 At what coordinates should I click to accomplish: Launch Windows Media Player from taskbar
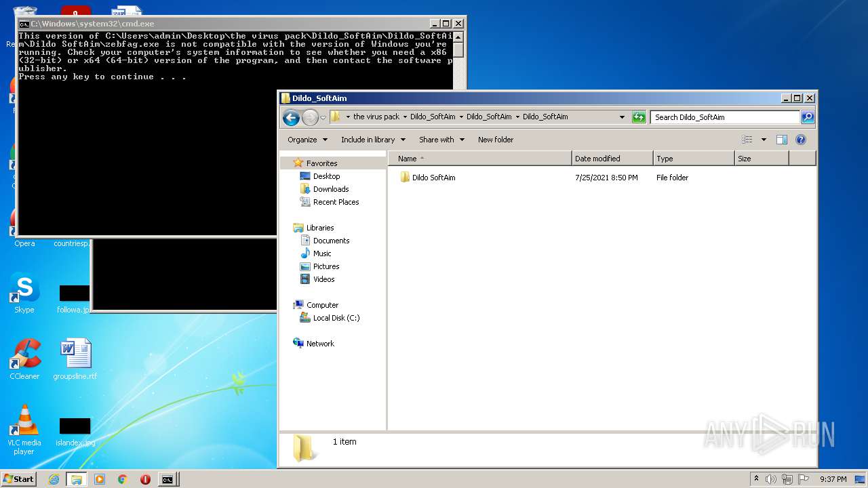coord(100,479)
